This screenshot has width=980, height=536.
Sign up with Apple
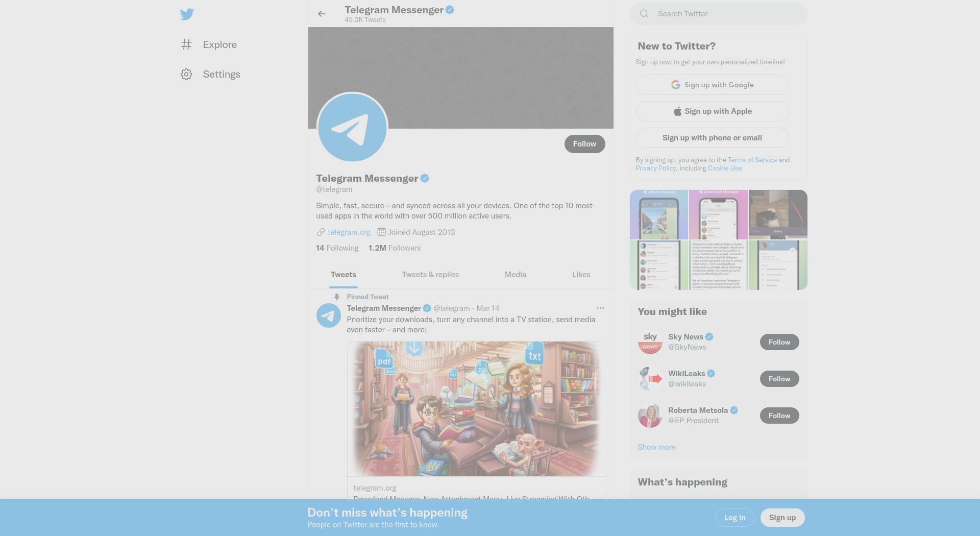coord(712,111)
